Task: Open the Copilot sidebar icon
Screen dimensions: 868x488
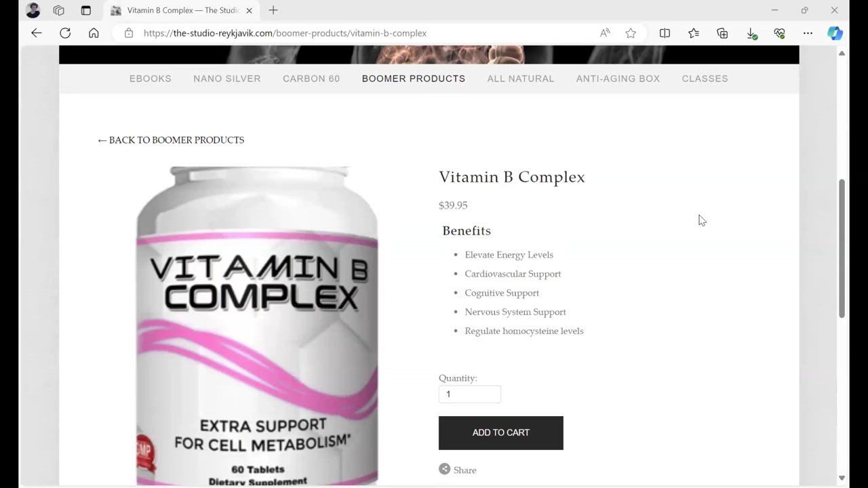Action: tap(835, 33)
